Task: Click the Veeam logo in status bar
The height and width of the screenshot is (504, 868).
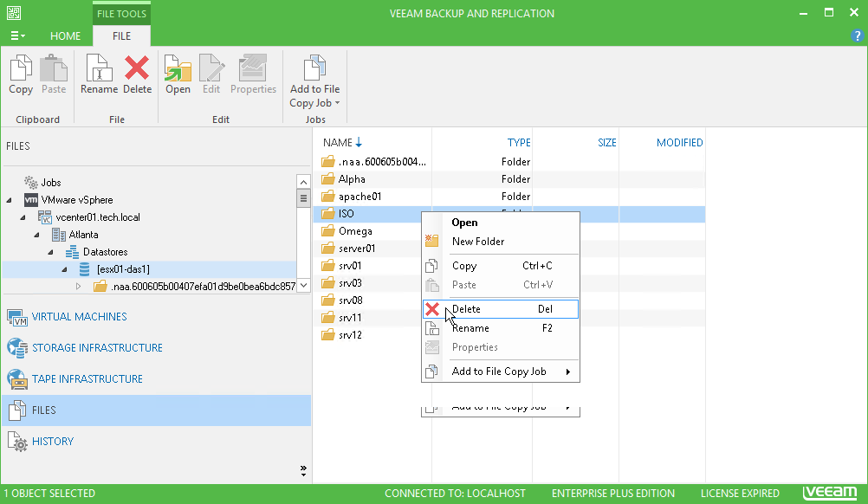Action: tap(830, 493)
